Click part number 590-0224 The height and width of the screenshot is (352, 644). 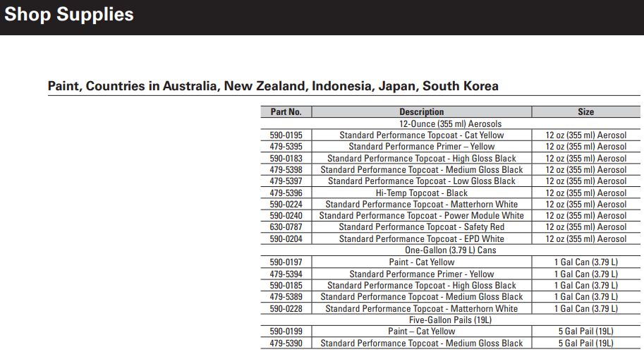pos(286,204)
